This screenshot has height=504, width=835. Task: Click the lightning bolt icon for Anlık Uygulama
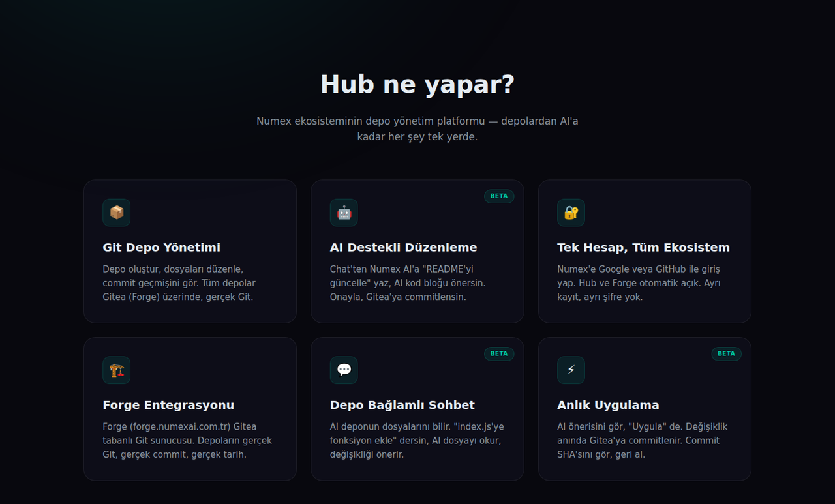point(571,370)
